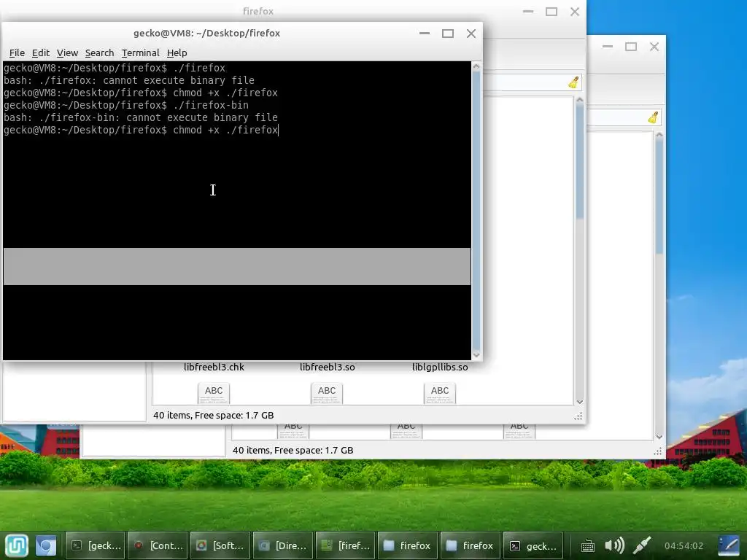
Task: Activate the second firefox folder taskbar button
Action: pos(471,545)
